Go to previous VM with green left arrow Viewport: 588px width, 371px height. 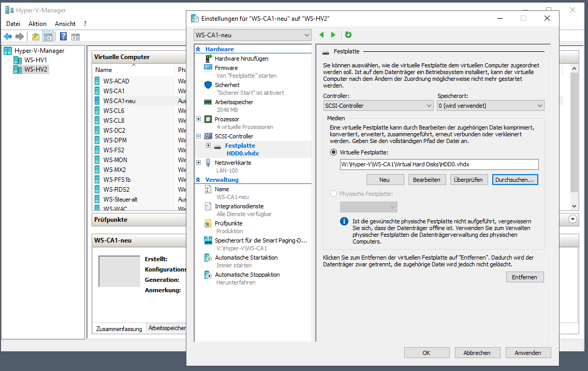(321, 35)
